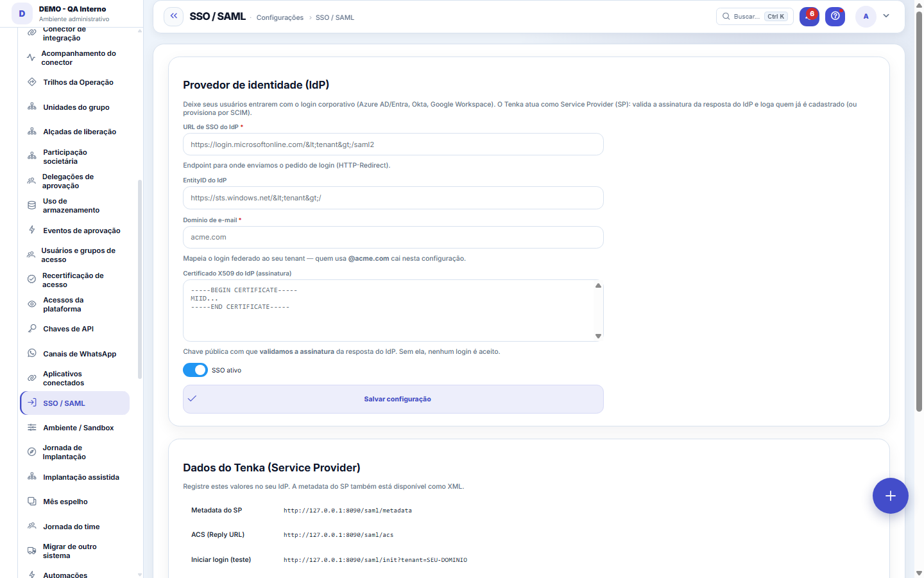Click the Unidades do grupo icon
The image size is (924, 578).
(32, 107)
